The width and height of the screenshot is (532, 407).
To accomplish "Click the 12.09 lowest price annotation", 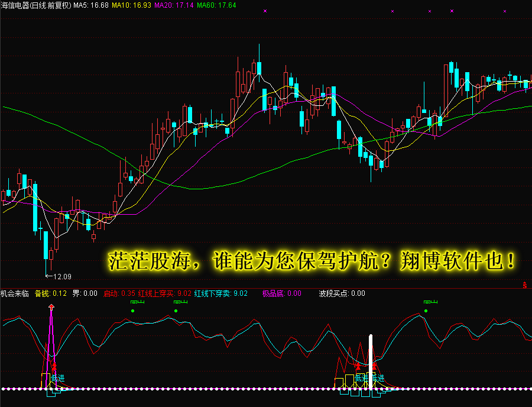I will [x=61, y=276].
